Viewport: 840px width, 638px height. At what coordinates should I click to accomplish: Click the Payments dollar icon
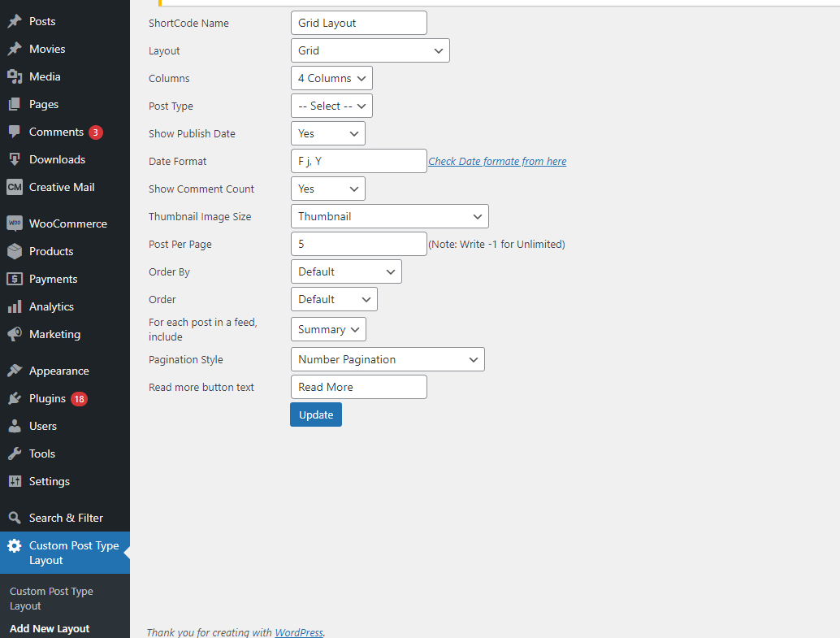click(x=15, y=279)
